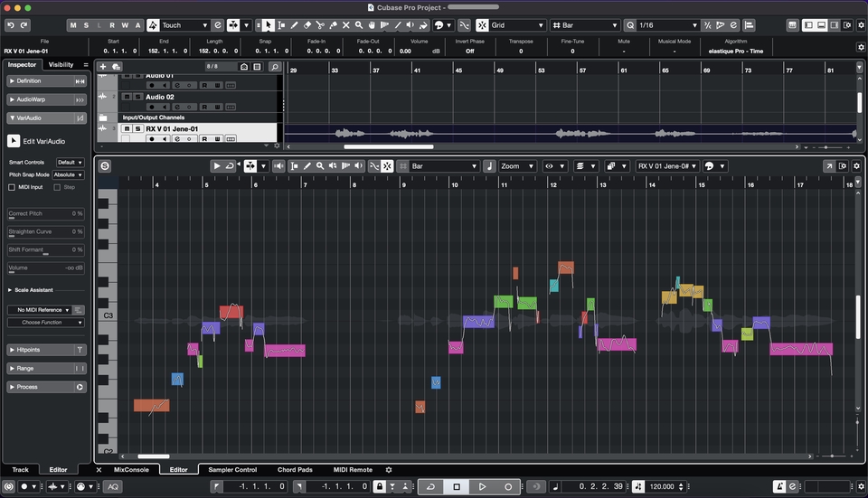This screenshot has height=498, width=868.
Task: Adjust the Straighten Curve slider
Action: (46, 232)
